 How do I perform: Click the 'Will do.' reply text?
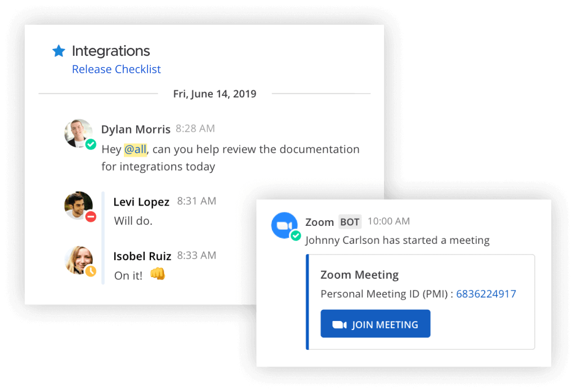pyautogui.click(x=133, y=221)
